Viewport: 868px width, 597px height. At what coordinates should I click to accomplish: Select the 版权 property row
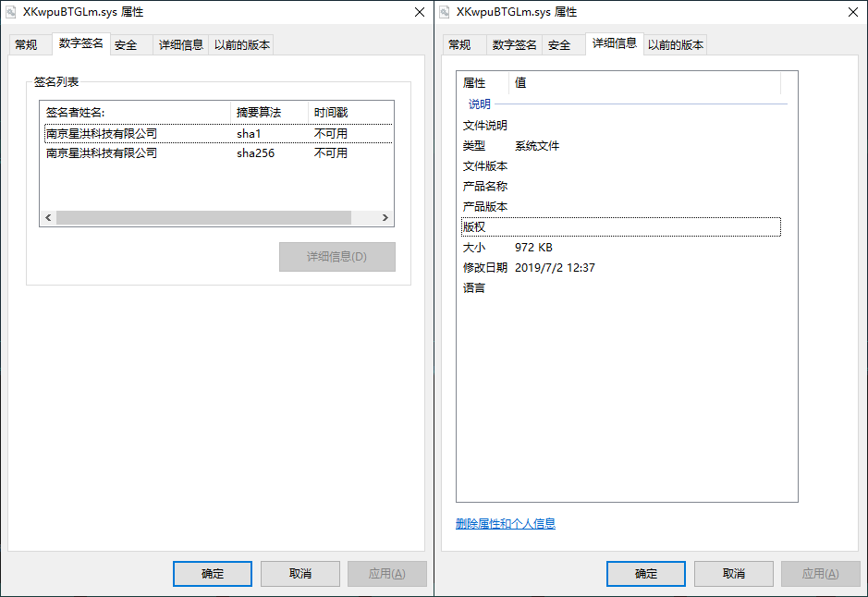[x=619, y=227]
